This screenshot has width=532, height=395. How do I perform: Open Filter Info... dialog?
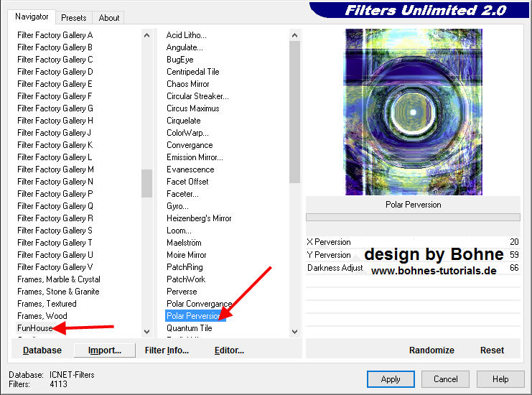(x=167, y=350)
